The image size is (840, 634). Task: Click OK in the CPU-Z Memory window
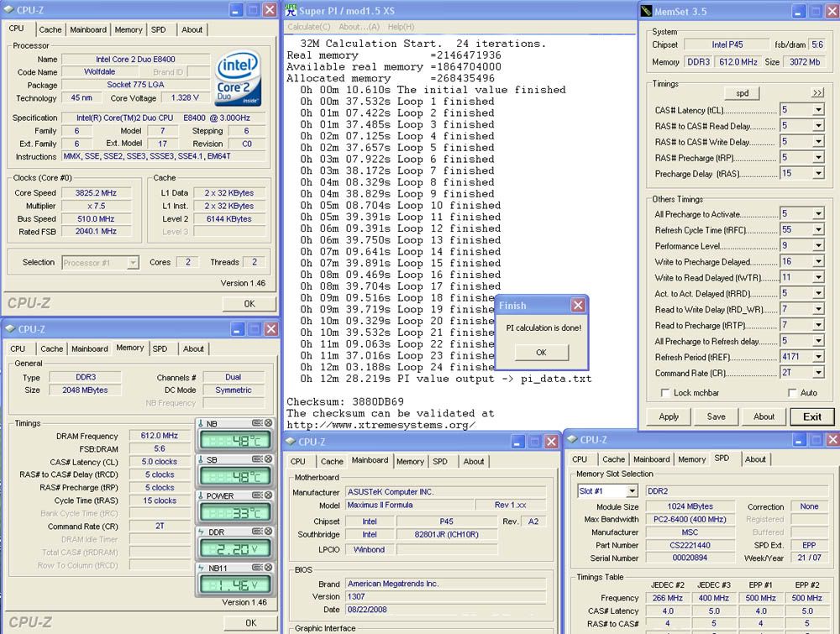(x=250, y=623)
